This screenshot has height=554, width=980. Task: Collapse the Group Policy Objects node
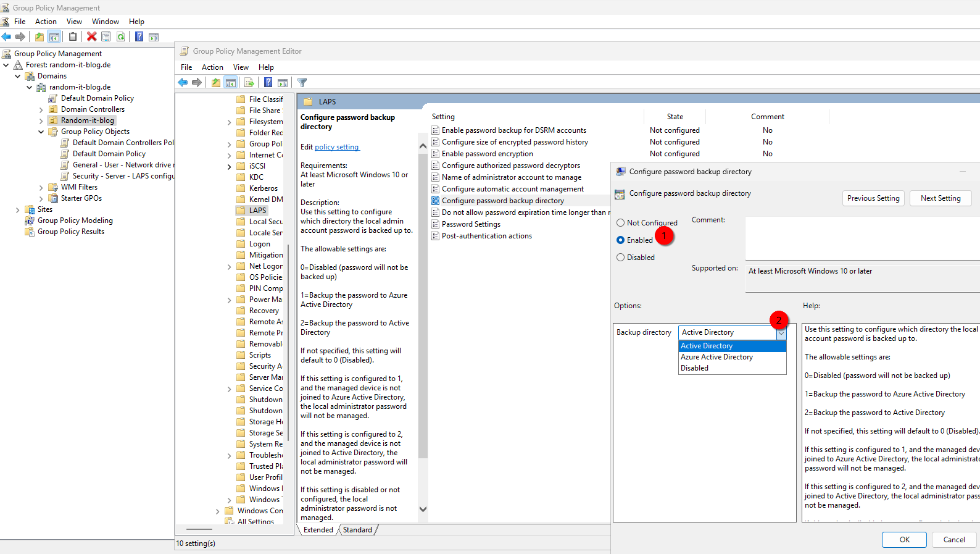pyautogui.click(x=41, y=132)
